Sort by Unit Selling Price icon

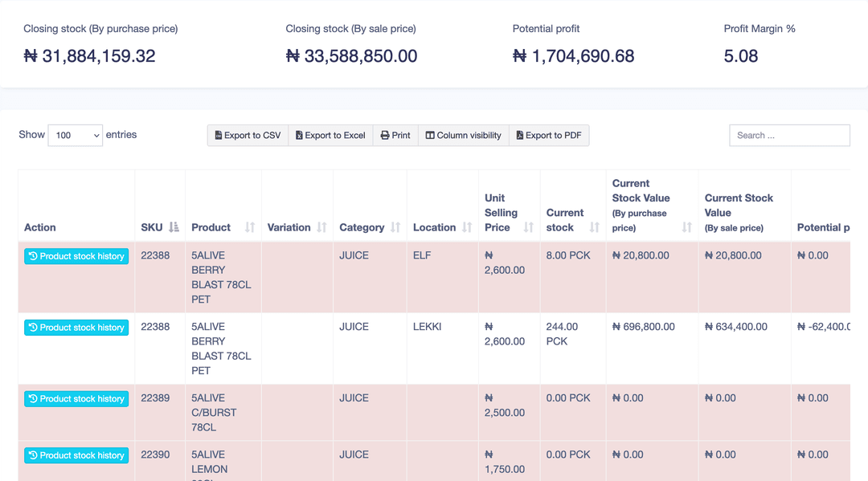529,227
